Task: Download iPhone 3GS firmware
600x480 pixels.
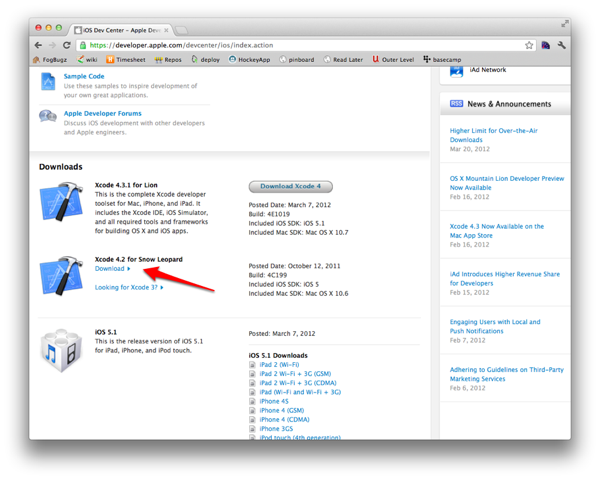Action: [x=276, y=429]
